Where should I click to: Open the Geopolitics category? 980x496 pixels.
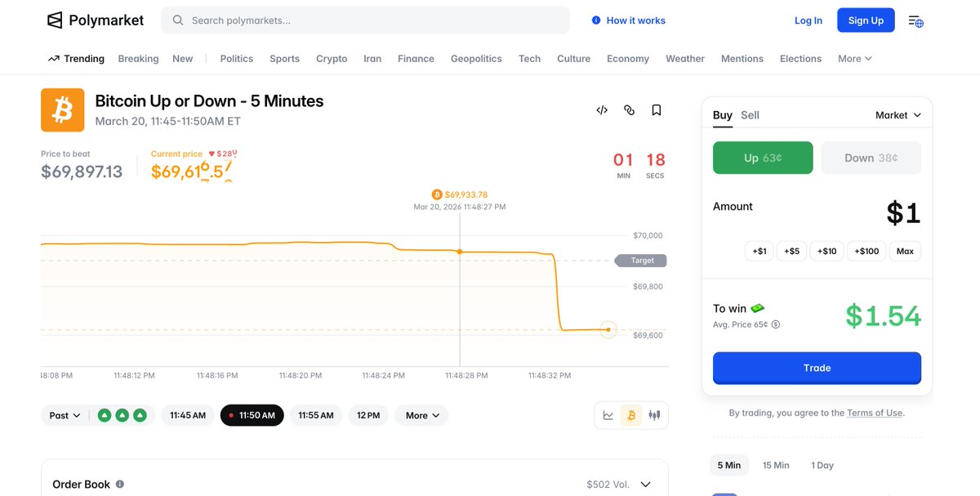476,59
